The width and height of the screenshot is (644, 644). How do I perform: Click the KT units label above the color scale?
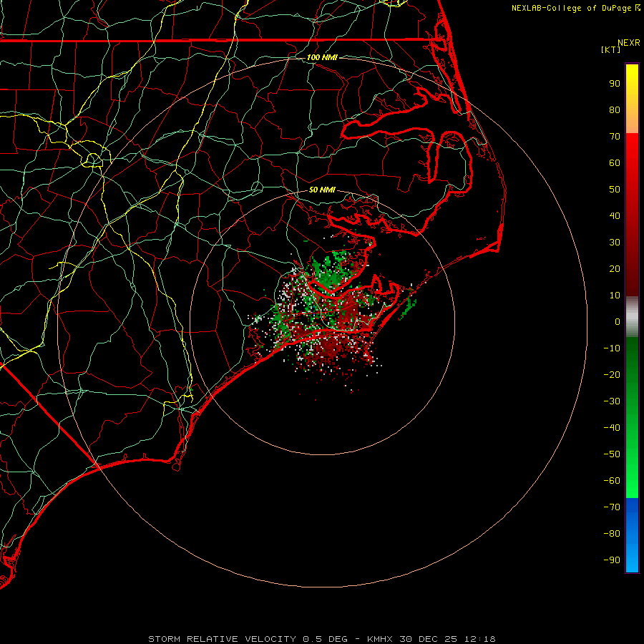click(x=611, y=49)
